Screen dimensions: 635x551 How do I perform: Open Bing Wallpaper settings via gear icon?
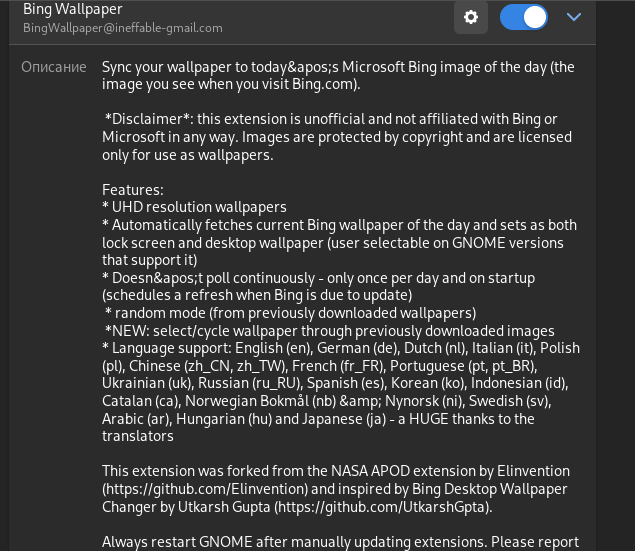coord(471,17)
